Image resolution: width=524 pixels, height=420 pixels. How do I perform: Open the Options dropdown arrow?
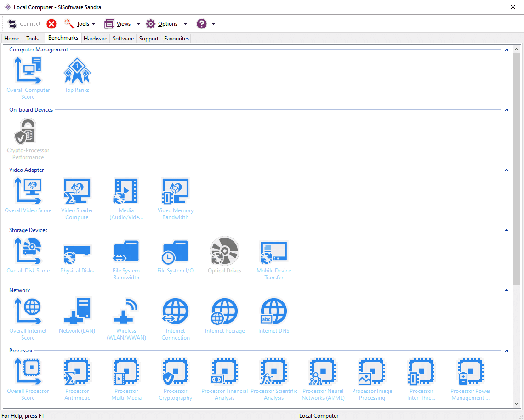pos(185,24)
